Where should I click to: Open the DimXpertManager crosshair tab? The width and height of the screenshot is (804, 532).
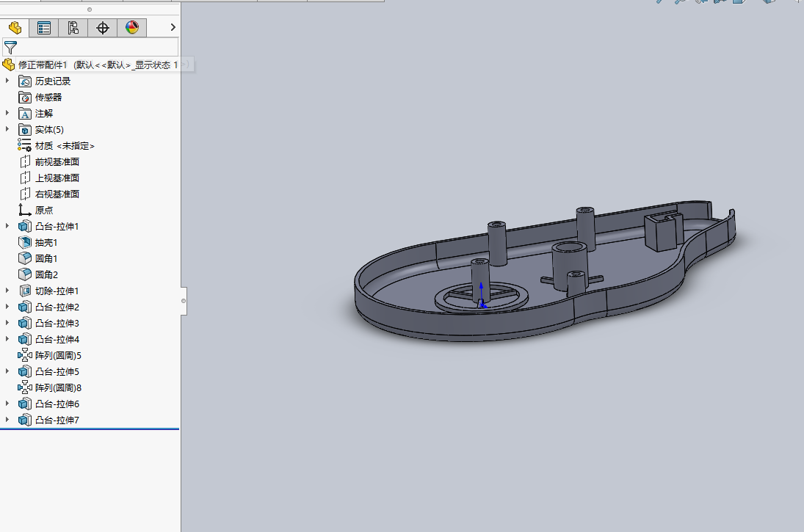(103, 28)
